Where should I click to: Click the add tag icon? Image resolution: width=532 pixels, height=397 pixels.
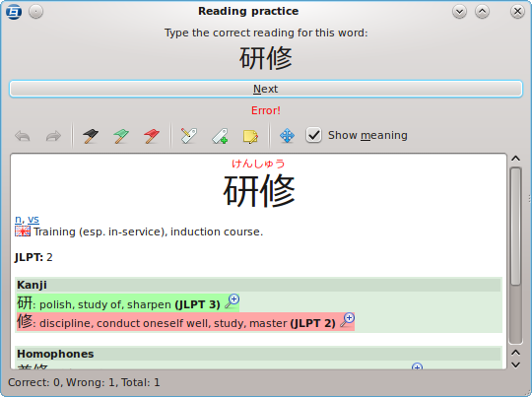point(220,136)
